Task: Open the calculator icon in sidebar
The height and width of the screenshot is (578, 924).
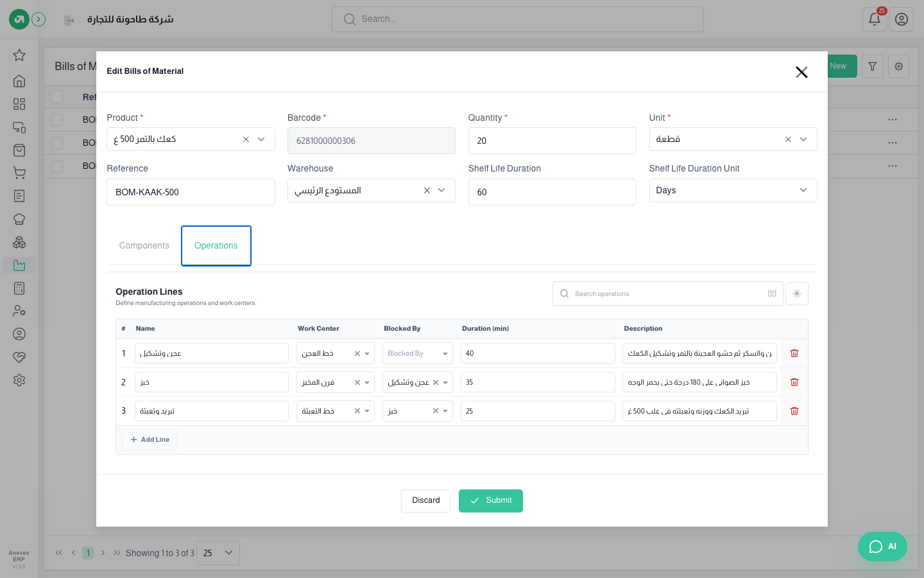Action: (19, 288)
